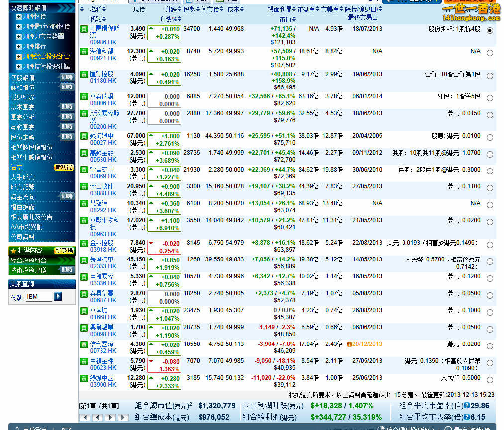Click help icon beside 組合平均市帳率

(x=467, y=417)
